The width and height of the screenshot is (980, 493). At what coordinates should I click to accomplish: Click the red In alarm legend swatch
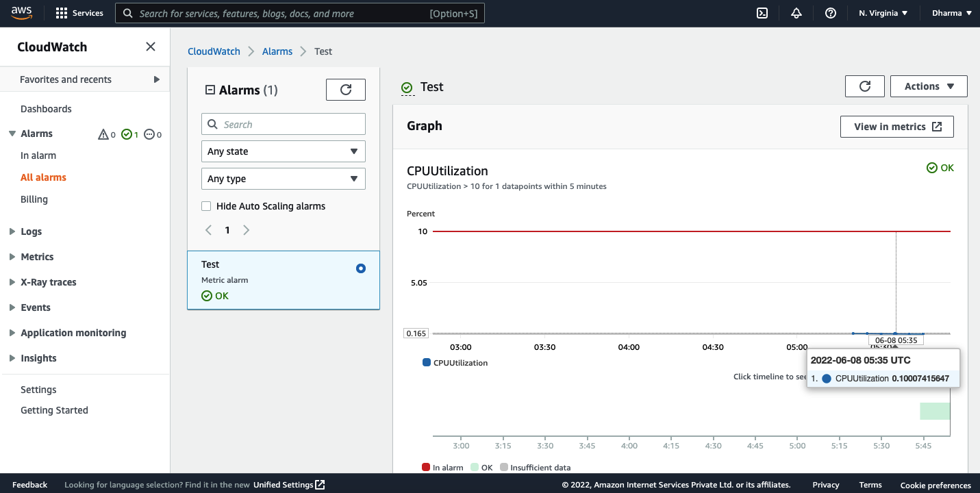[426, 468]
